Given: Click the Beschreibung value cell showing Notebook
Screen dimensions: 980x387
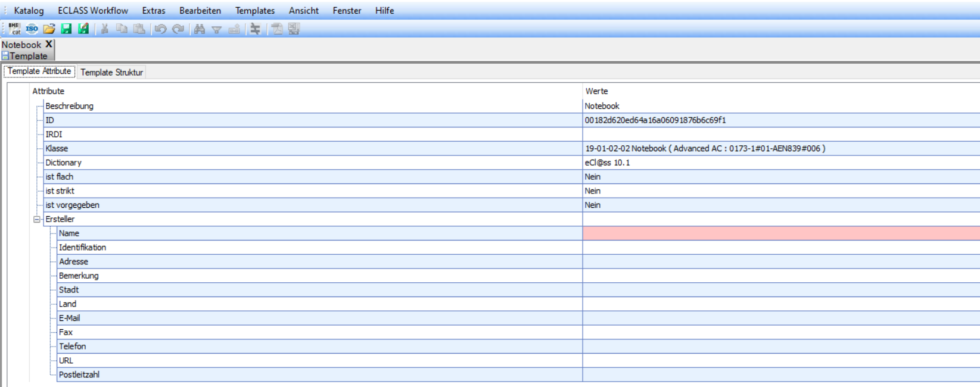Looking at the screenshot, I should pyautogui.click(x=780, y=106).
